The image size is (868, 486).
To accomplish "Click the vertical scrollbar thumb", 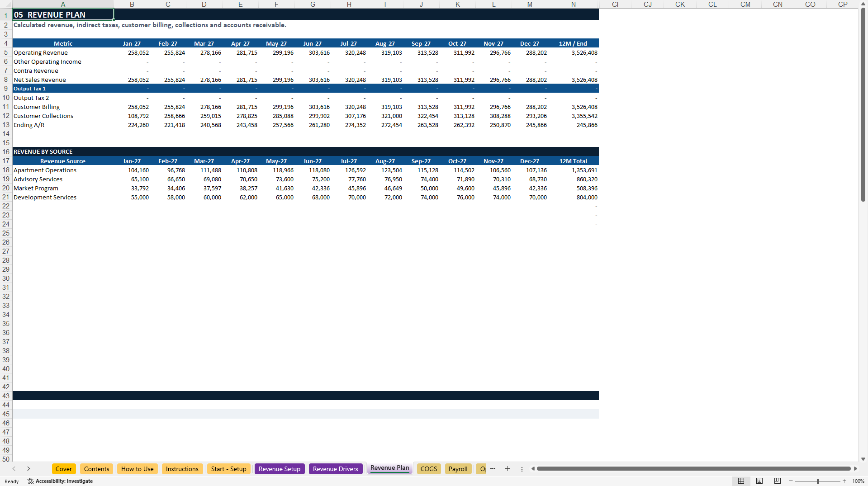I will point(863,104).
